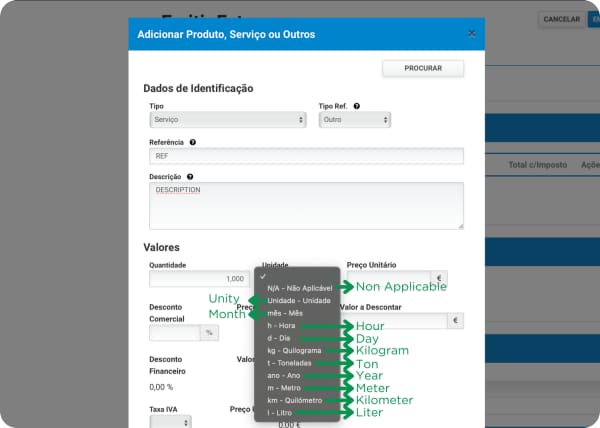Close the Adicionar Produto dialog
Screen dimensions: 600x428
click(472, 34)
